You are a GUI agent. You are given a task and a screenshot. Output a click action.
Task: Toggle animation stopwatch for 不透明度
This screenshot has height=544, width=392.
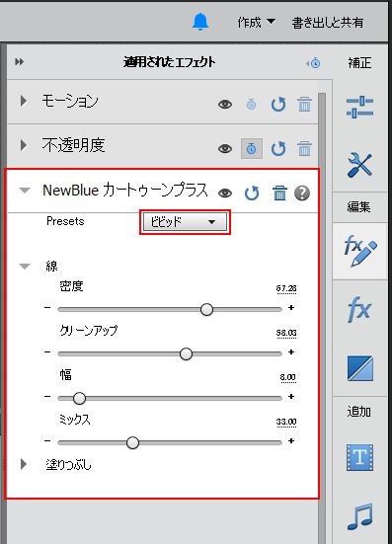click(252, 148)
